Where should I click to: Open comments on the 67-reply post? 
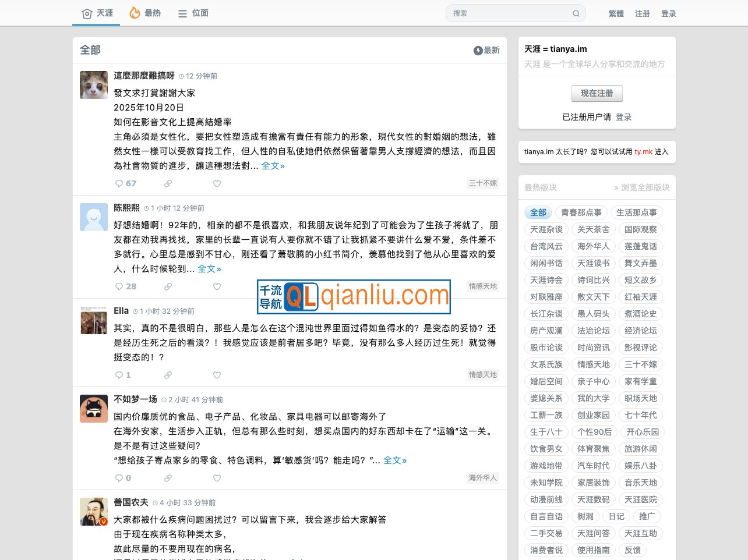click(126, 183)
